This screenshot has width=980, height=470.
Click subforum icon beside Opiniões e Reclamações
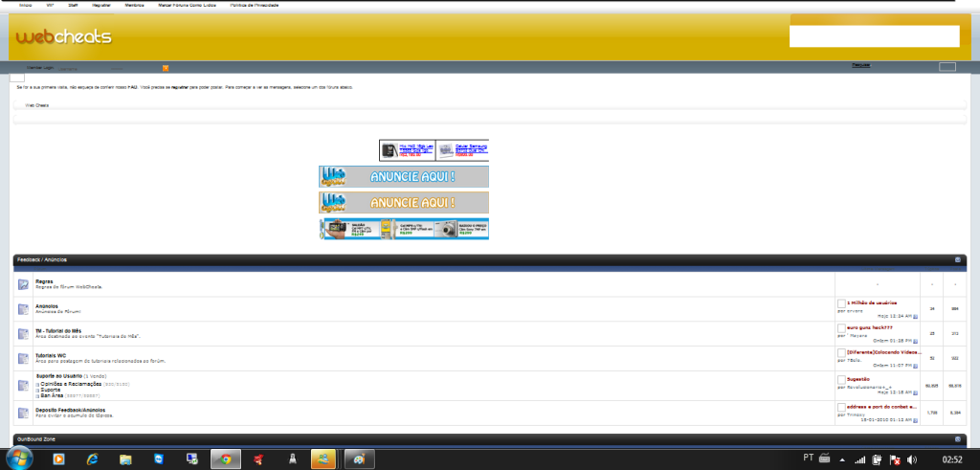click(x=37, y=385)
